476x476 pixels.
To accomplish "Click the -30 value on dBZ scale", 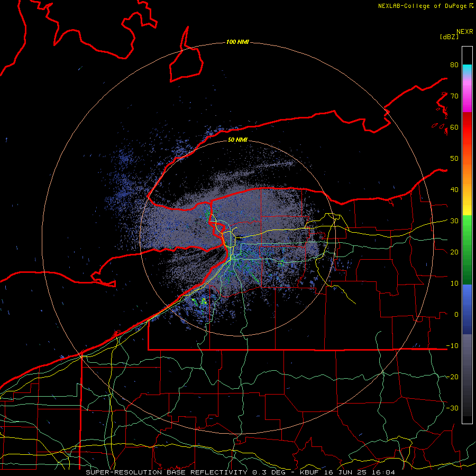I will [x=452, y=408].
